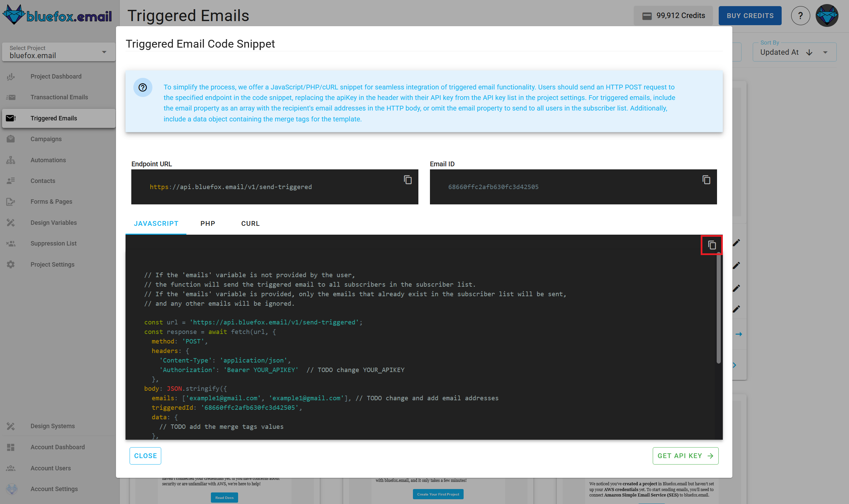Open the Select Project dropdown

[59, 52]
